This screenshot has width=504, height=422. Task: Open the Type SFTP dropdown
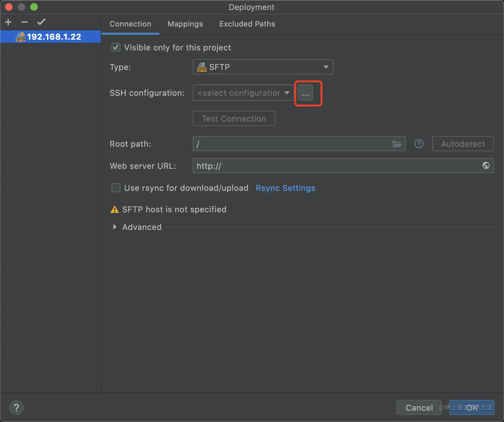[x=263, y=67]
